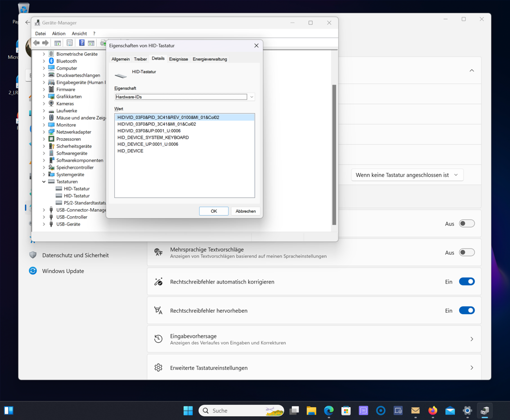The height and width of the screenshot is (420, 510).
Task: Click the action pane toolbar icon
Action: tap(91, 43)
